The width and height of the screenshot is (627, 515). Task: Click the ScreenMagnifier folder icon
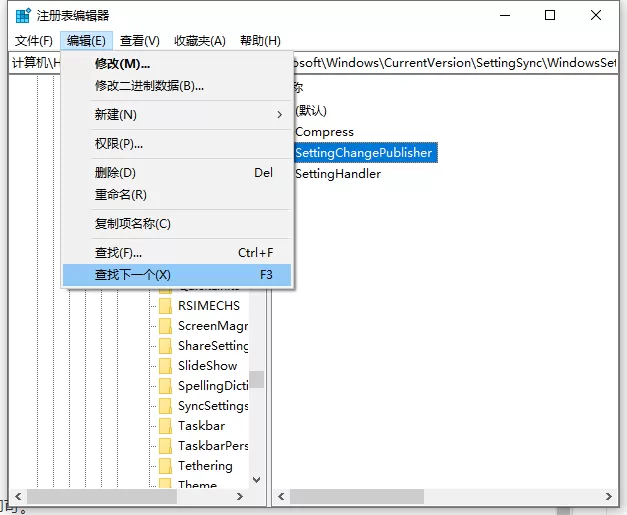[165, 326]
